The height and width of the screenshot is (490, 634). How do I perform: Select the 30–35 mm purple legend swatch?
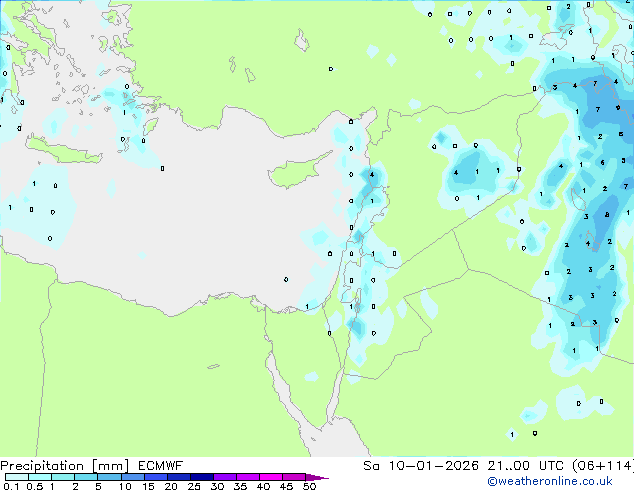pos(224,477)
